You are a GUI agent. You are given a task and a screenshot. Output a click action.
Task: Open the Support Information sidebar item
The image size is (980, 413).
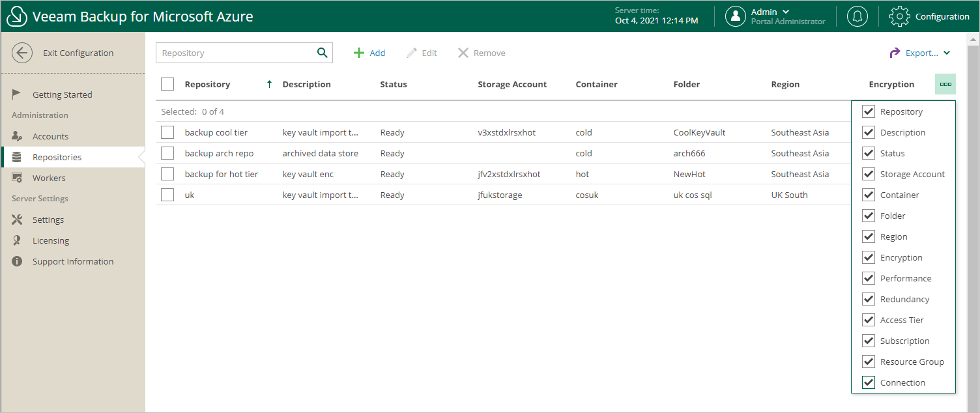(x=73, y=261)
